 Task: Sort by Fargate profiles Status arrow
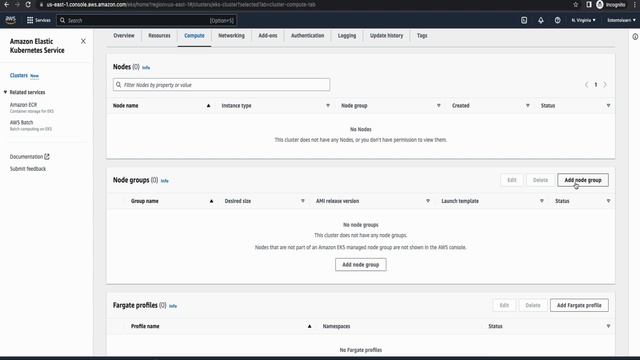608,326
